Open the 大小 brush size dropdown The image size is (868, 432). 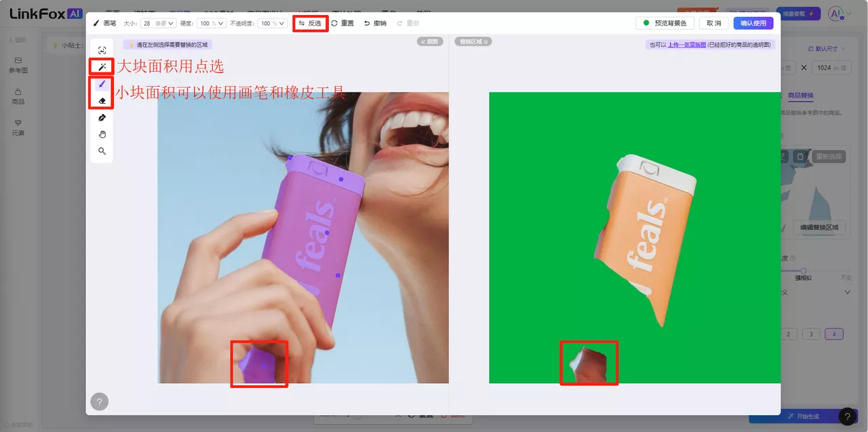pos(158,23)
